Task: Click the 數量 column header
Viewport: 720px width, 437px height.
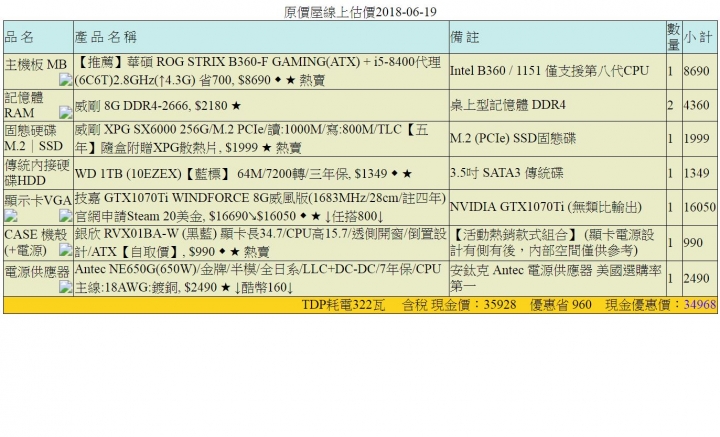Action: (674, 37)
